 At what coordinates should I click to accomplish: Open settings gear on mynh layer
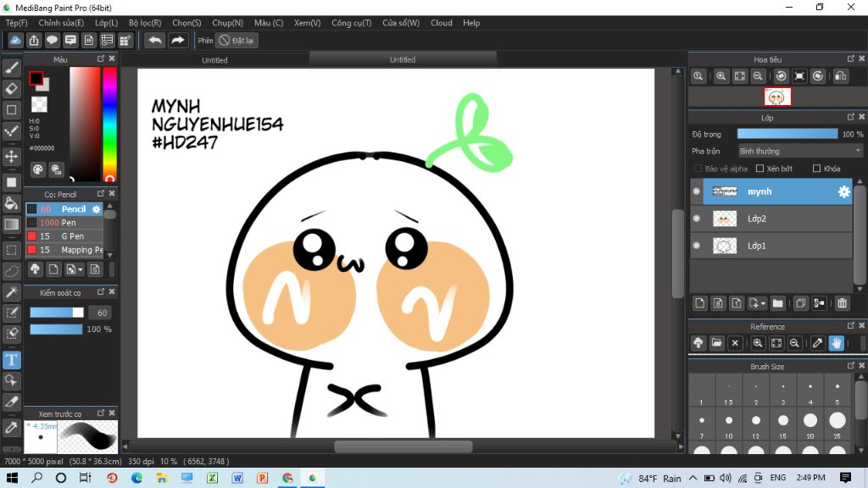coord(843,192)
